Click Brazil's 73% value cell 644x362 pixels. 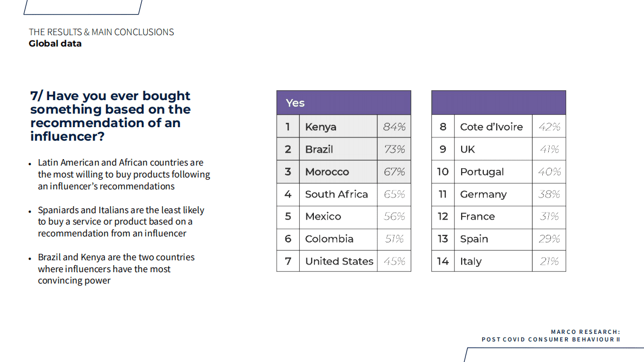coord(394,149)
